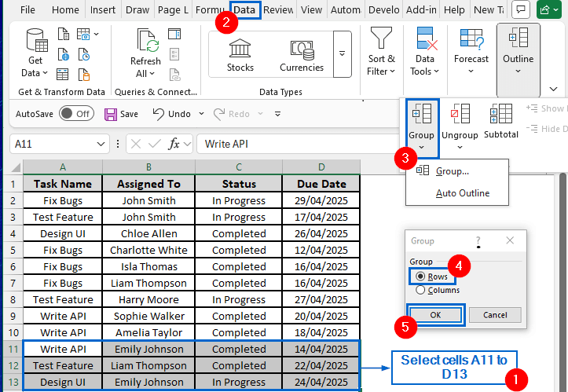The height and width of the screenshot is (392, 568).
Task: Click Cancel in the Group dialog
Action: pos(495,315)
